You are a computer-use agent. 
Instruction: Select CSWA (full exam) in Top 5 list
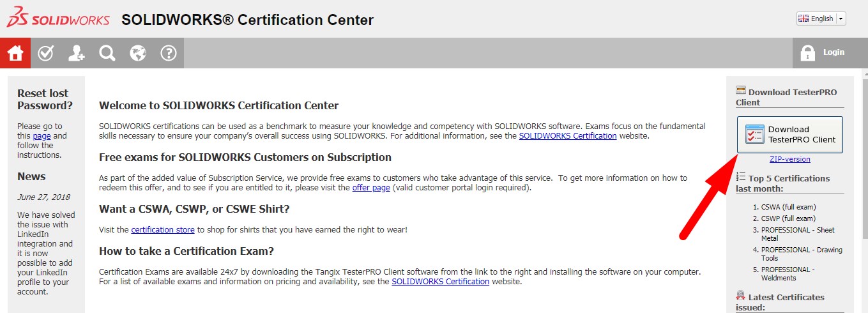(x=789, y=207)
